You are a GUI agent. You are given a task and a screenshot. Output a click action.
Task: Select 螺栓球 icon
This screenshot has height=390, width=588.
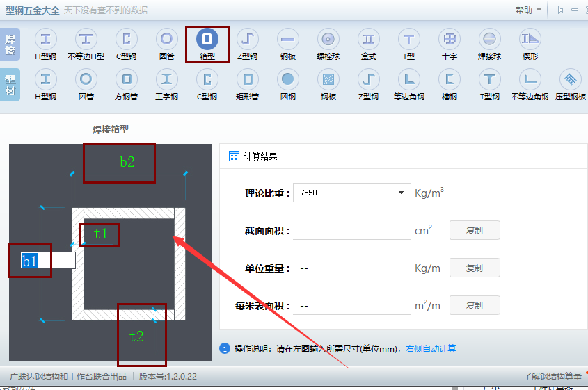(x=328, y=39)
